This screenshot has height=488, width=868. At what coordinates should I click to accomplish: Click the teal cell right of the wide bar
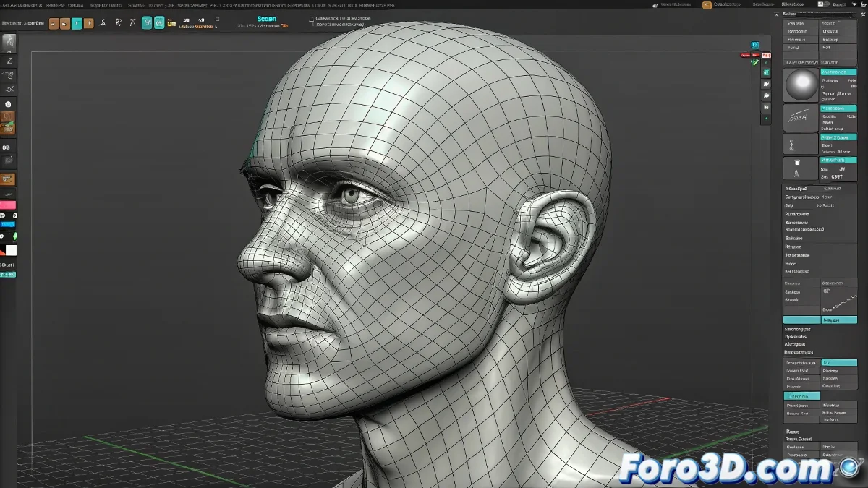tap(839, 320)
